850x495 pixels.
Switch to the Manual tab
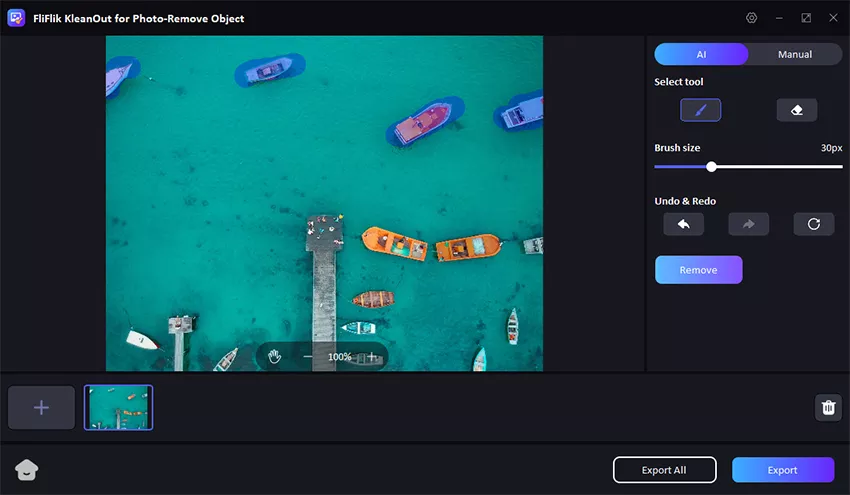point(795,54)
